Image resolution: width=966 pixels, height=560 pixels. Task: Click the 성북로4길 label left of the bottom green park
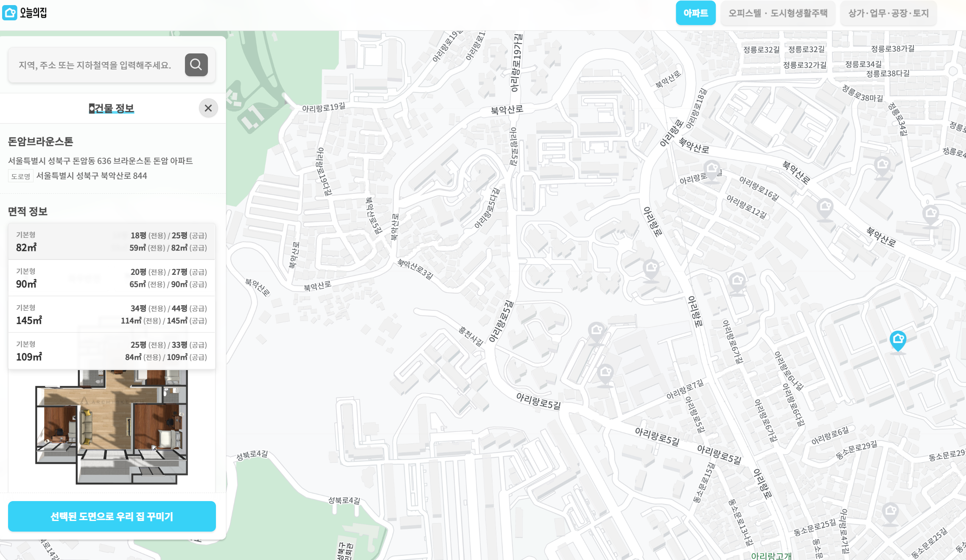tap(252, 455)
